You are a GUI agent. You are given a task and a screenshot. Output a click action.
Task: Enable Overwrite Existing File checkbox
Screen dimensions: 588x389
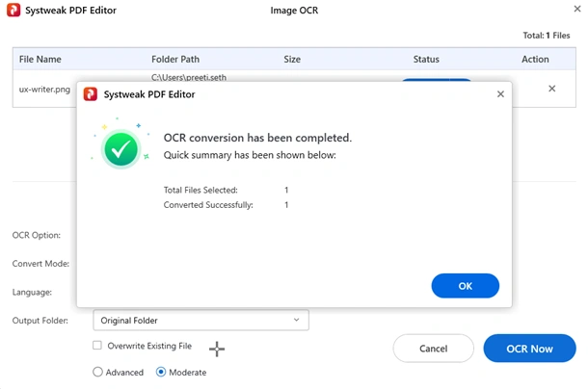(x=97, y=345)
